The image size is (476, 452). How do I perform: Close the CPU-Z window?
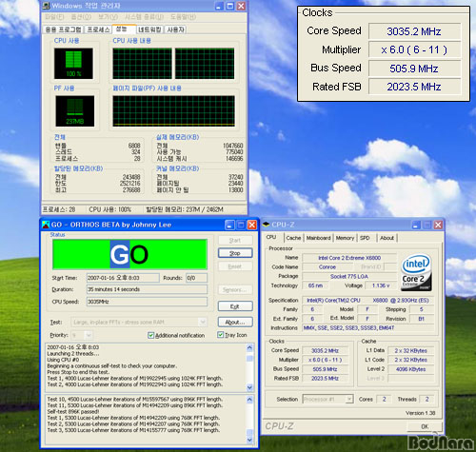pyautogui.click(x=438, y=225)
